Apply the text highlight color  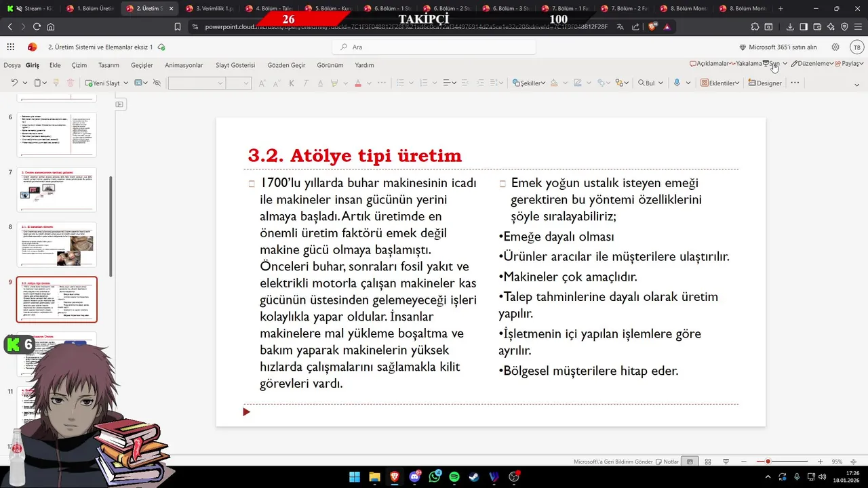click(x=334, y=83)
